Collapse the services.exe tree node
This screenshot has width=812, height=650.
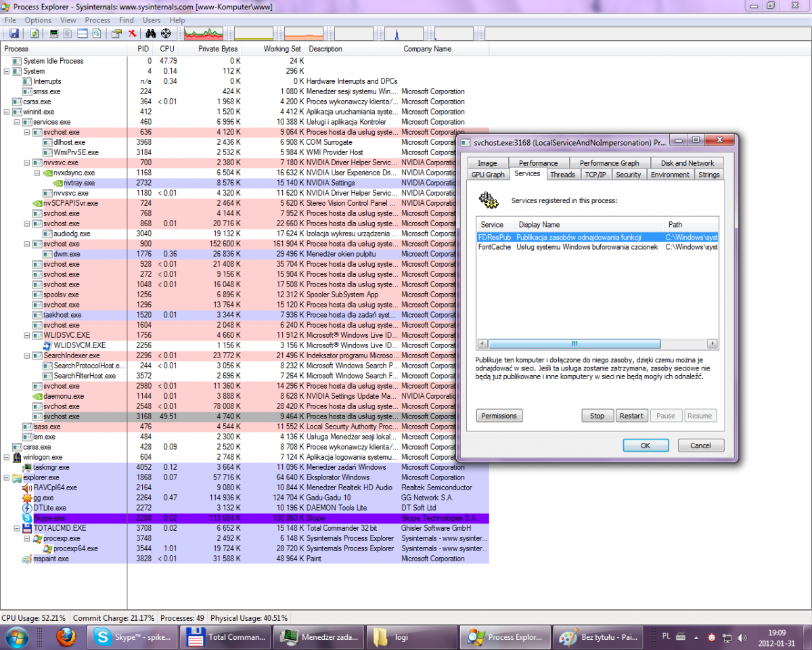[17, 122]
